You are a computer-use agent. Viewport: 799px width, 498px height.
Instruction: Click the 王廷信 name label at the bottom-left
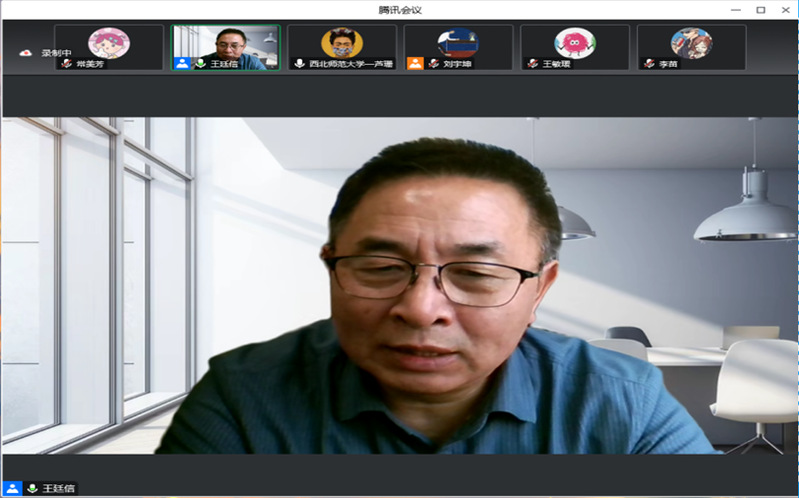(x=58, y=489)
